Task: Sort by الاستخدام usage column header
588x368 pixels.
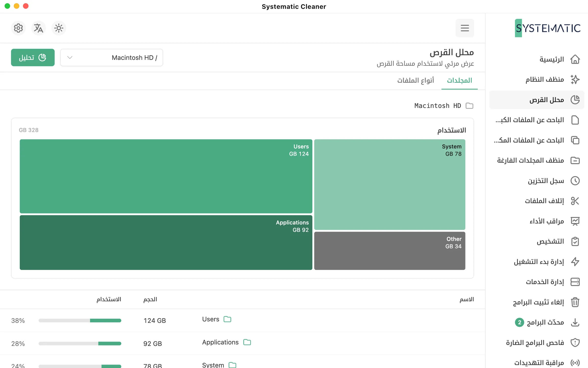Action: [109, 299]
